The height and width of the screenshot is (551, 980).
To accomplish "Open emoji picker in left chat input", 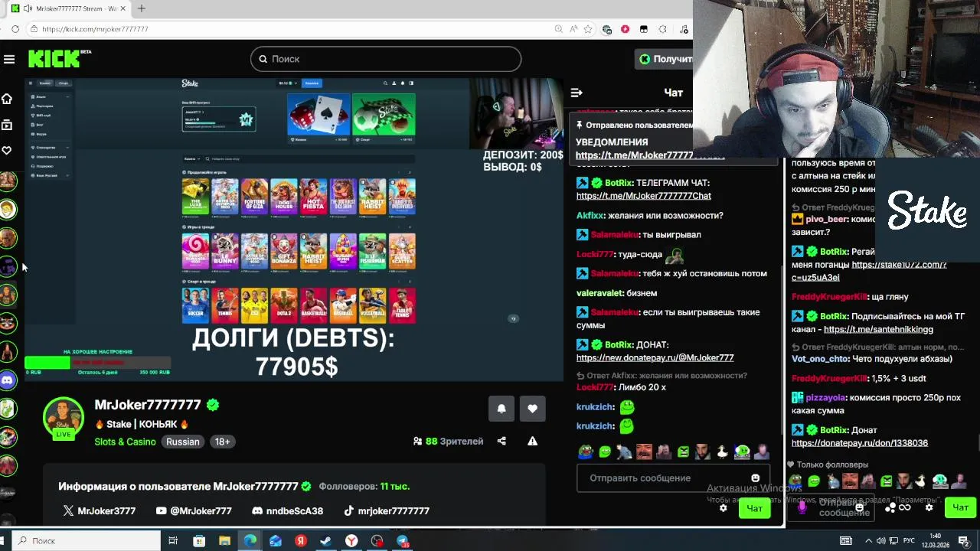I will coord(756,478).
